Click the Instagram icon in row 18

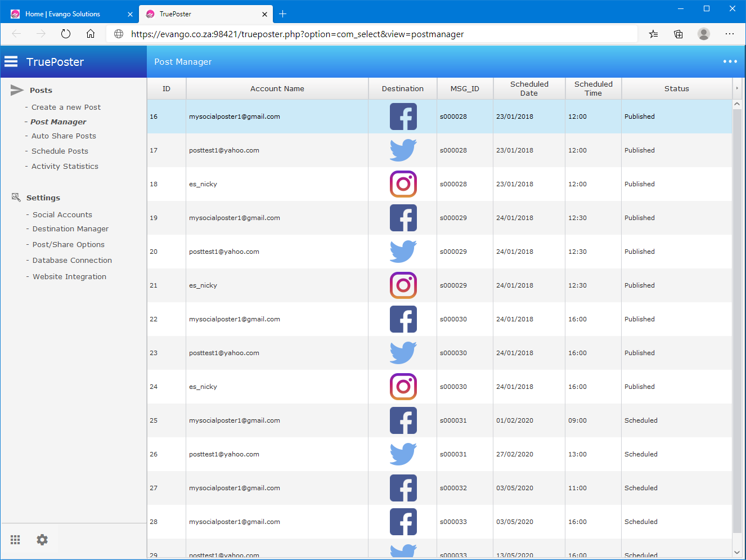(x=403, y=184)
